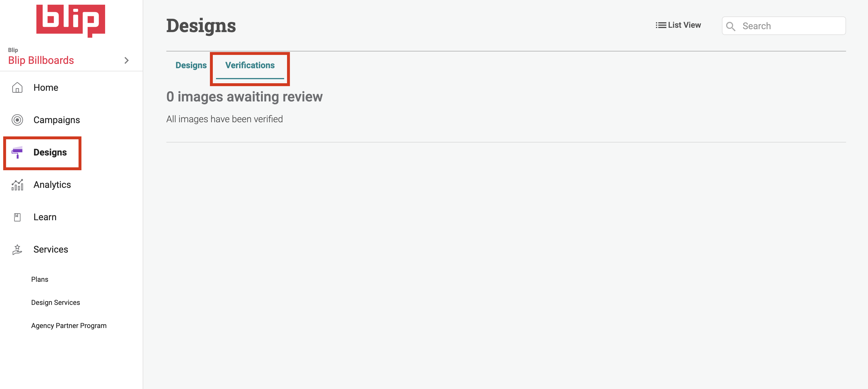Image resolution: width=868 pixels, height=389 pixels.
Task: Click the Designs paint roller icon
Action: click(x=17, y=152)
